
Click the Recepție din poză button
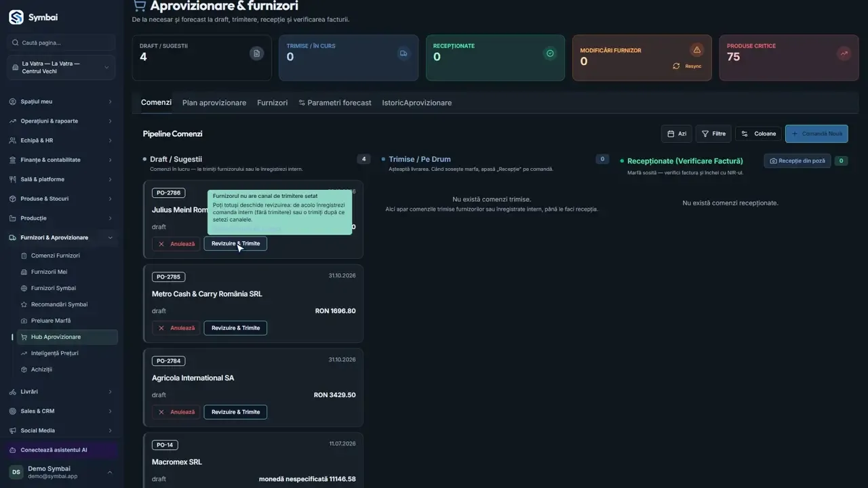[797, 161]
